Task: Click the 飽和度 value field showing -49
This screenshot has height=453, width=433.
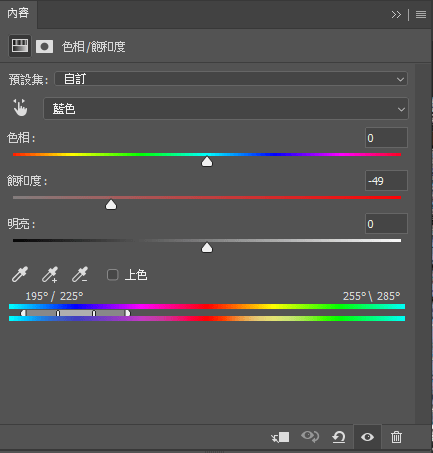Action: click(386, 181)
